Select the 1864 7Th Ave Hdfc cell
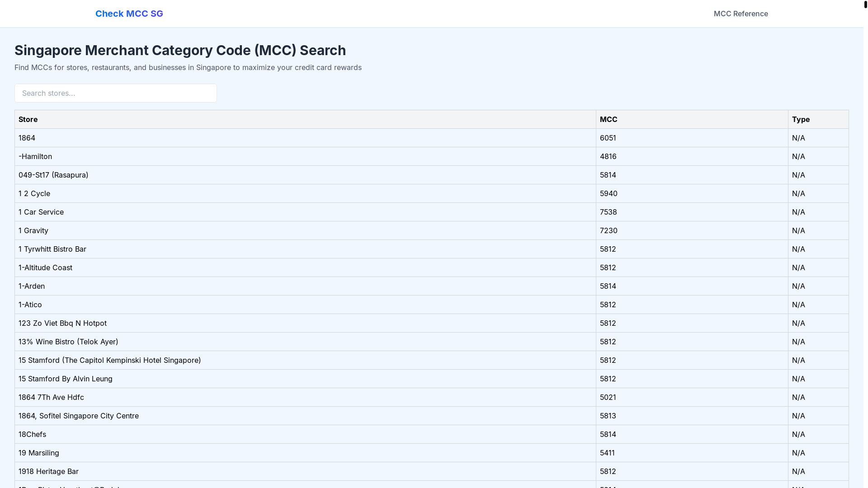 305,397
